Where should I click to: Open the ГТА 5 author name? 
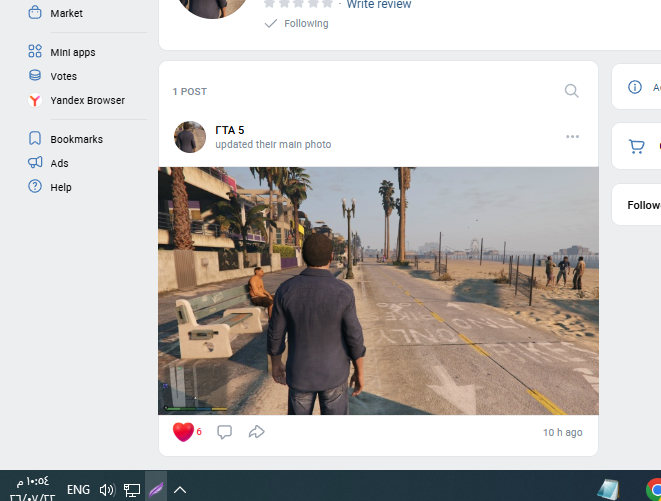pyautogui.click(x=230, y=130)
